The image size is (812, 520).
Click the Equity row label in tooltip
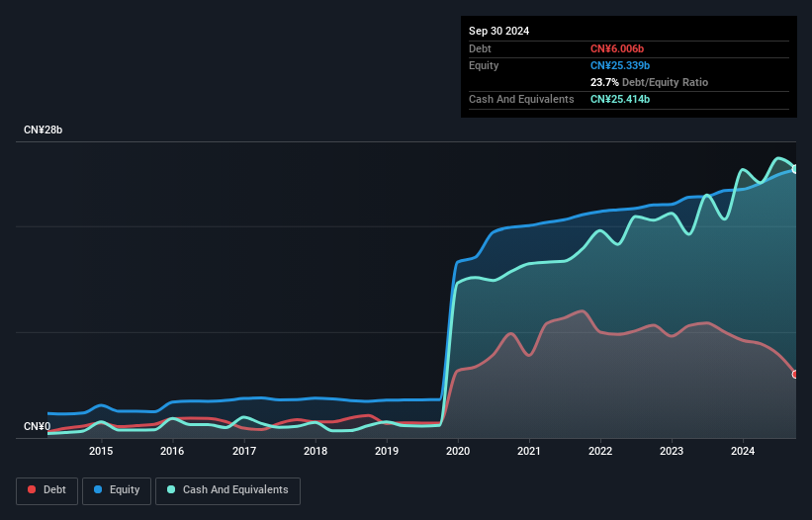click(484, 65)
